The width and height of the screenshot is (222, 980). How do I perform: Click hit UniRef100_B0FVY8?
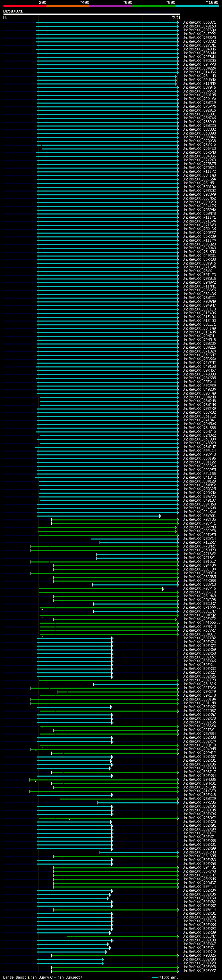click(x=199, y=967)
